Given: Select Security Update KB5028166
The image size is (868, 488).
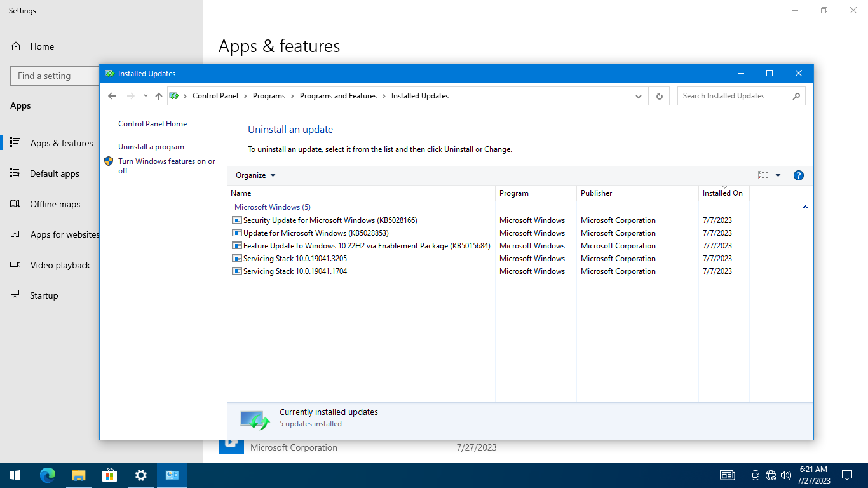Looking at the screenshot, I should click(x=487, y=220).
